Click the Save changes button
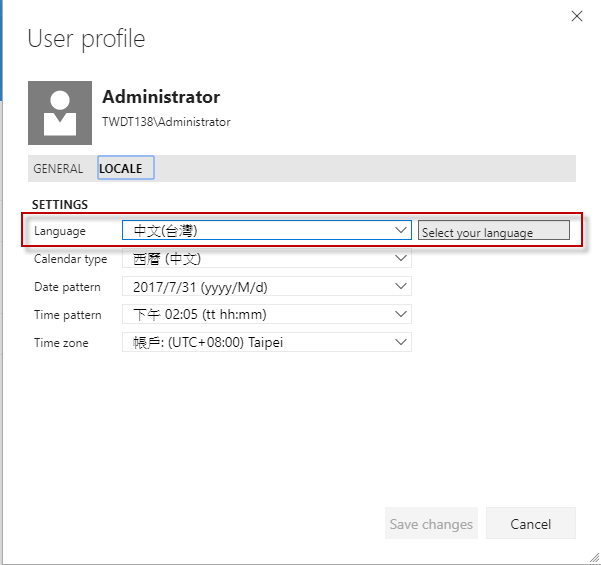The height and width of the screenshot is (565, 601). click(431, 524)
